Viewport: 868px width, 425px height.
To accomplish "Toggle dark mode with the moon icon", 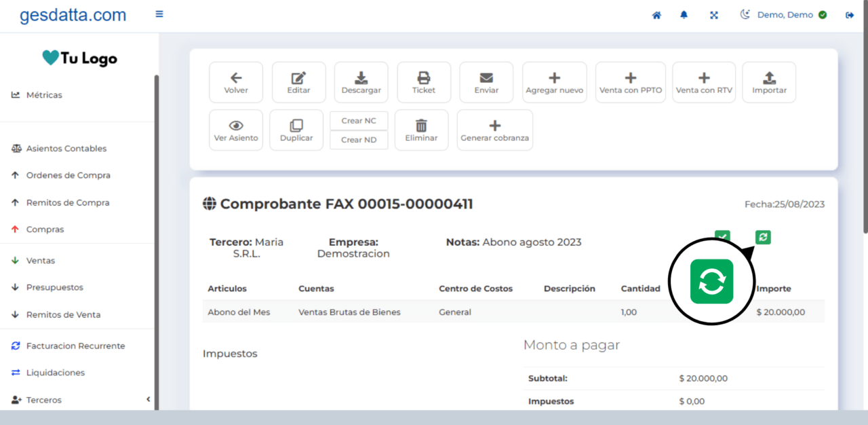I will 745,14.
